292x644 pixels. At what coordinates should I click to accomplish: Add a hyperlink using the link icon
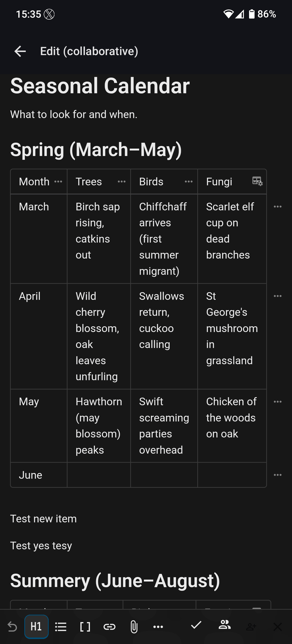pos(109,627)
